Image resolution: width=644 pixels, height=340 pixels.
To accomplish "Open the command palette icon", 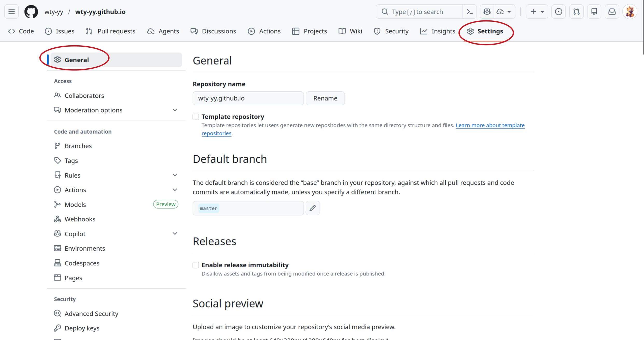I will (x=470, y=12).
